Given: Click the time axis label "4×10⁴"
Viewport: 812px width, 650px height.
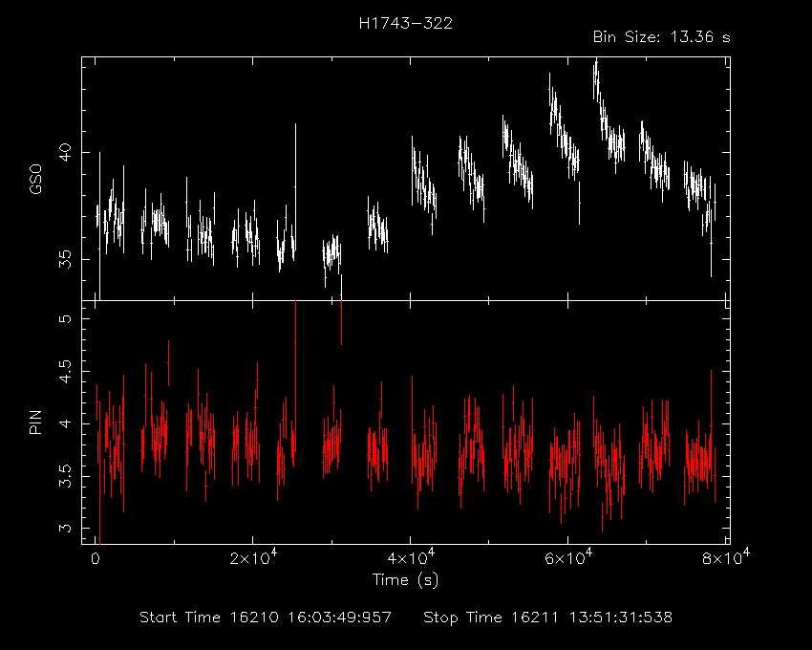Looking at the screenshot, I should coord(411,557).
